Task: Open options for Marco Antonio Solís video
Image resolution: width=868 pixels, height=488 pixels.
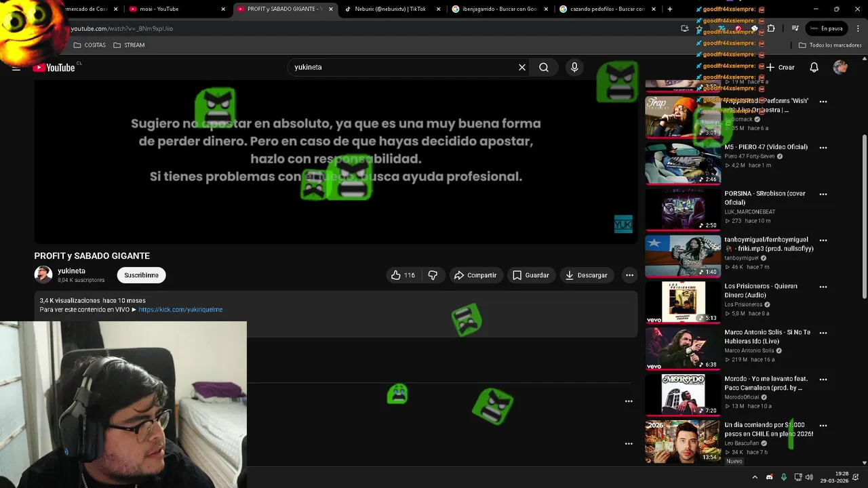Action: click(x=823, y=333)
